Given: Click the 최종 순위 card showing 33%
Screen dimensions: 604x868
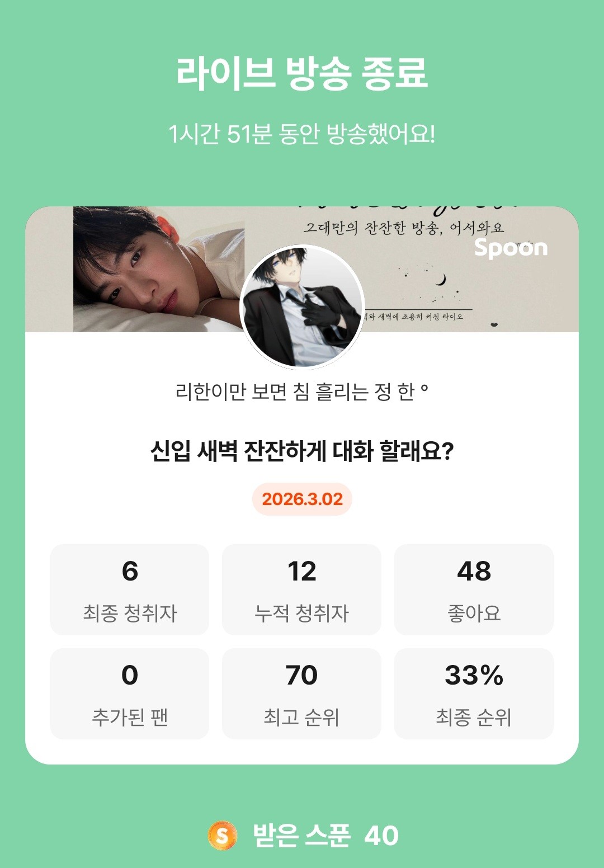Looking at the screenshot, I should click(x=474, y=694).
